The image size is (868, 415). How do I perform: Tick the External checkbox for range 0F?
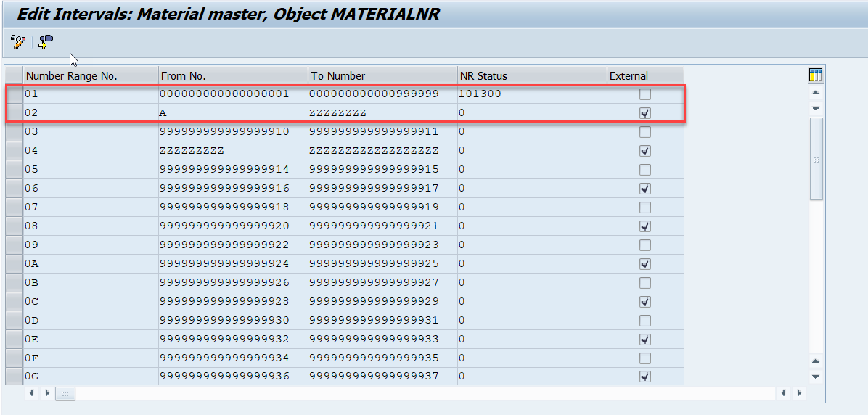click(x=645, y=358)
